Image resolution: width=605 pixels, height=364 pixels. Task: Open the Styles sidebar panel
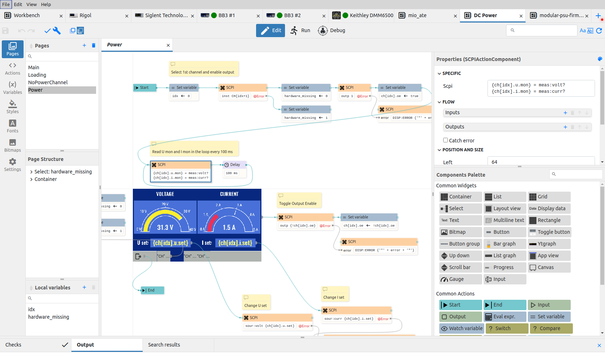[x=12, y=107]
